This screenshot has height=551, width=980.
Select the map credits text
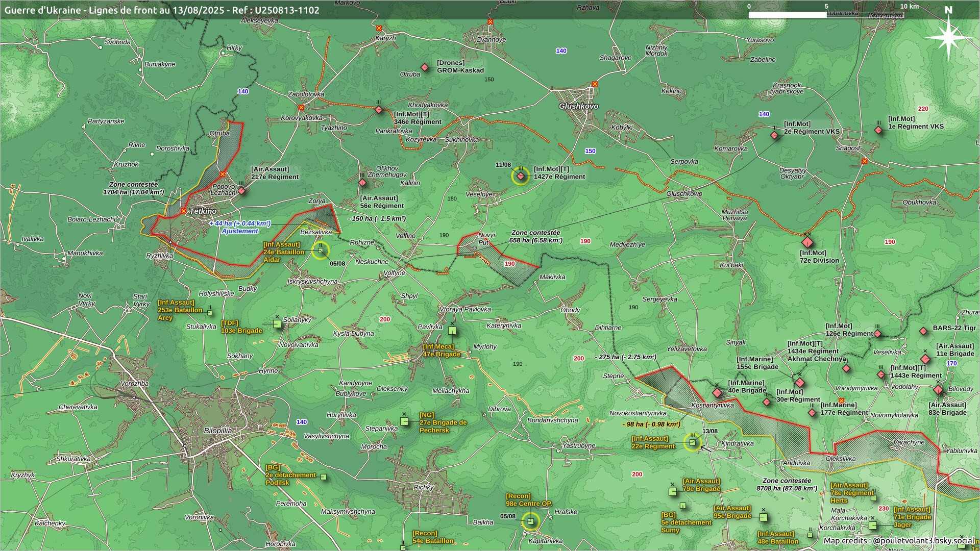tap(899, 540)
